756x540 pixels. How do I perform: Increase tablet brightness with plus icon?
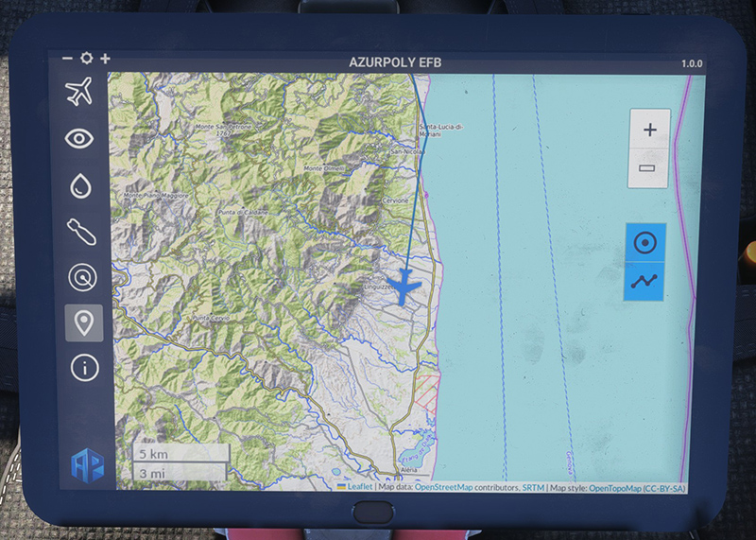pyautogui.click(x=105, y=59)
